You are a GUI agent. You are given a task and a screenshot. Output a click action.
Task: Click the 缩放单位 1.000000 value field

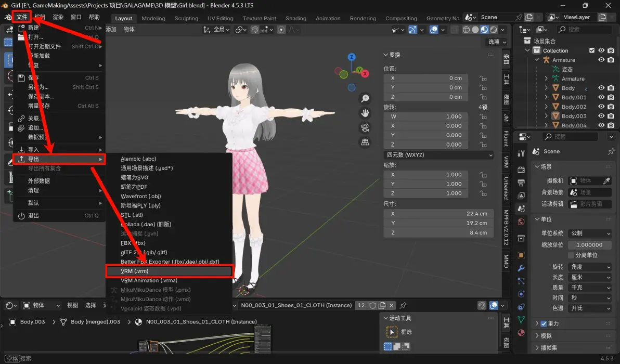tap(589, 244)
